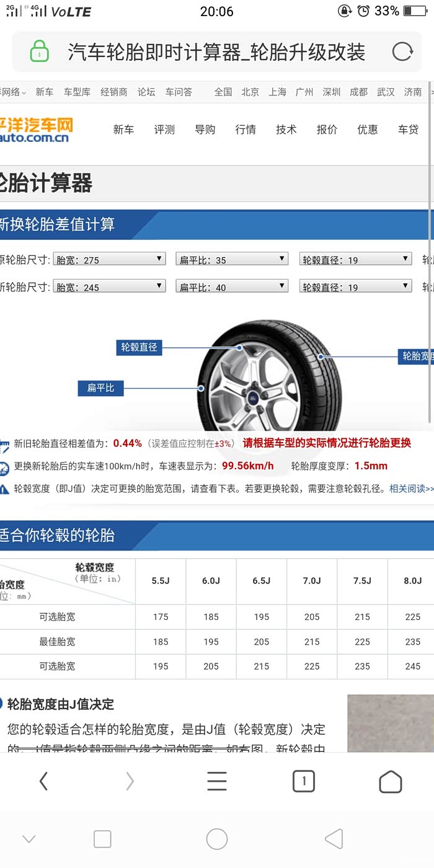The width and height of the screenshot is (434, 868).
Task: Tap the browser reload icon
Action: 402,52
